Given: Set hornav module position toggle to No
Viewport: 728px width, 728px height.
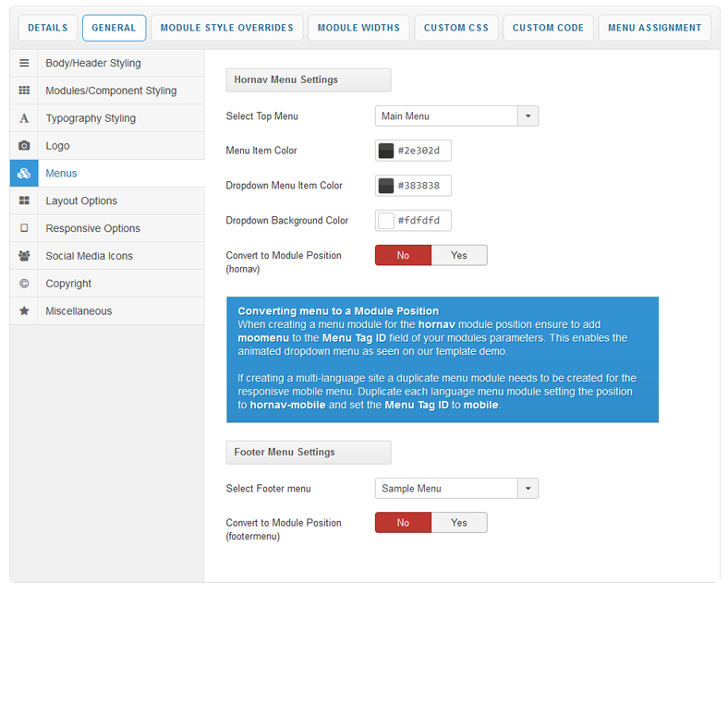Looking at the screenshot, I should pyautogui.click(x=403, y=255).
